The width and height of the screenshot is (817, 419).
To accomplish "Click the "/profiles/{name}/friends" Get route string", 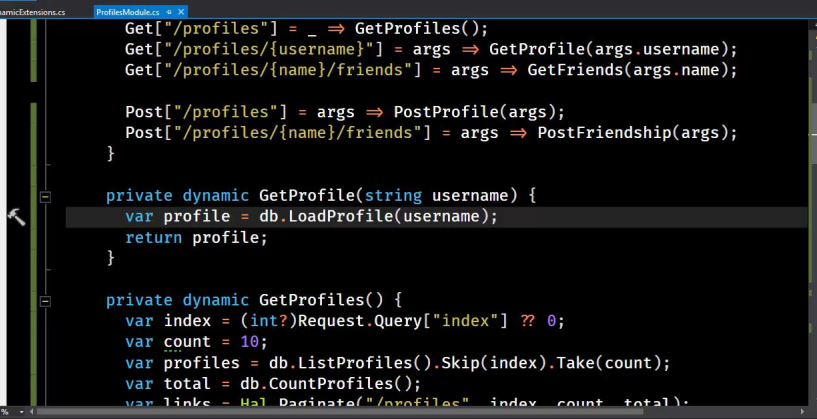I will (288, 70).
